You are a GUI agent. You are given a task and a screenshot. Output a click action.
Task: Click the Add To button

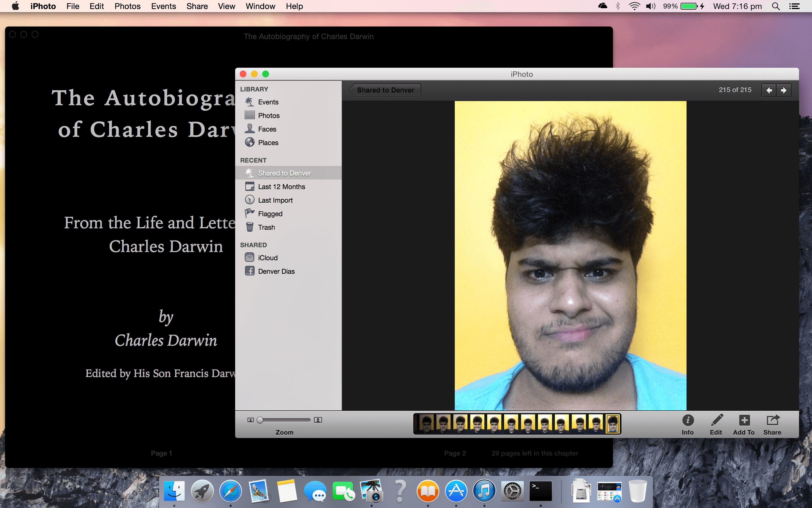(744, 424)
